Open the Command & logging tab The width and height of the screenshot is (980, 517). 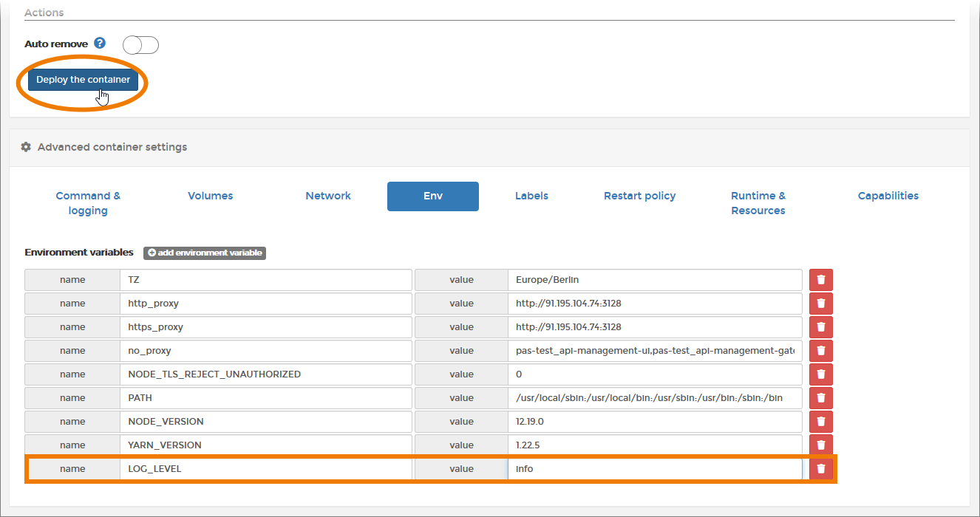[x=88, y=203]
